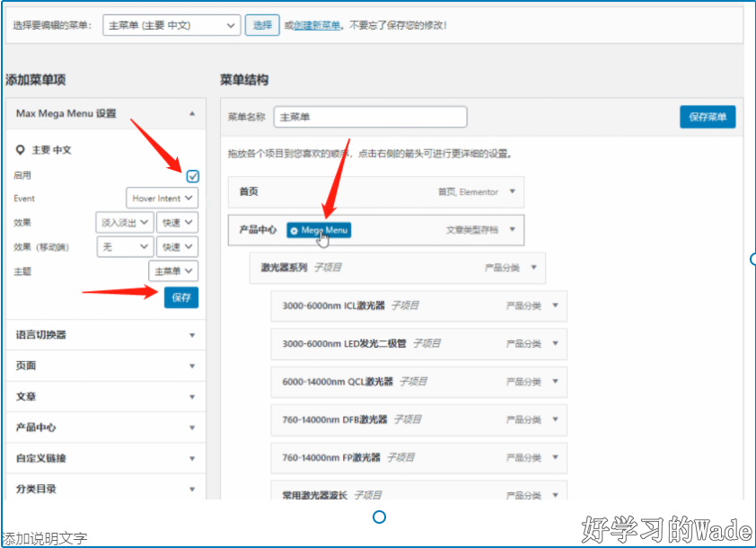Open the mobile effect speed dropdown 快速
This screenshot has width=756, height=548.
coord(177,247)
